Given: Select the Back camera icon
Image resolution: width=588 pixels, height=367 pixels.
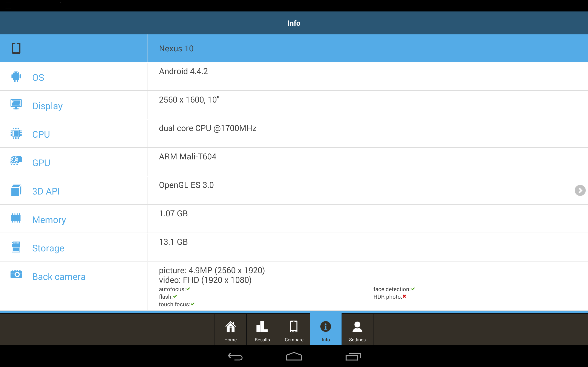Looking at the screenshot, I should click(16, 274).
